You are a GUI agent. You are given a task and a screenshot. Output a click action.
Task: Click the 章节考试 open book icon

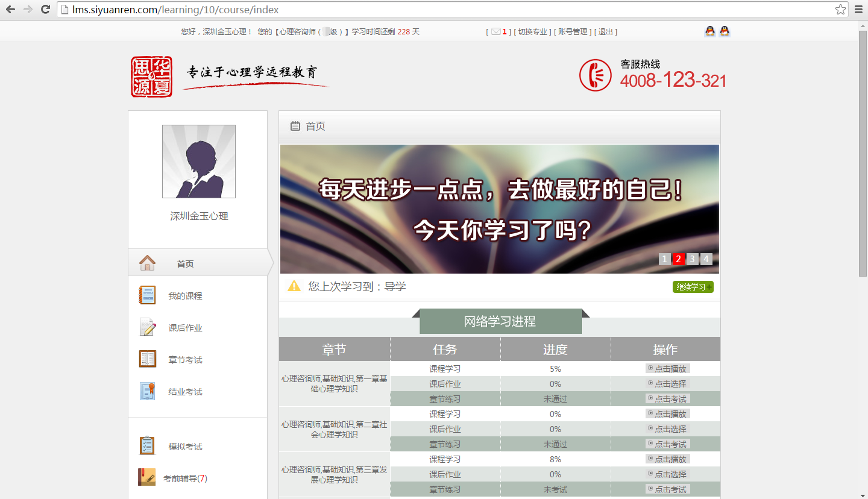tap(147, 359)
